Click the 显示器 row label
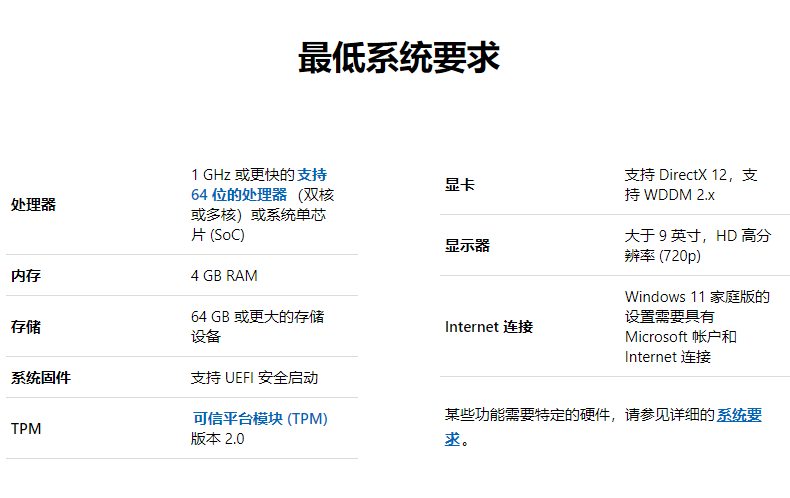 coord(467,245)
